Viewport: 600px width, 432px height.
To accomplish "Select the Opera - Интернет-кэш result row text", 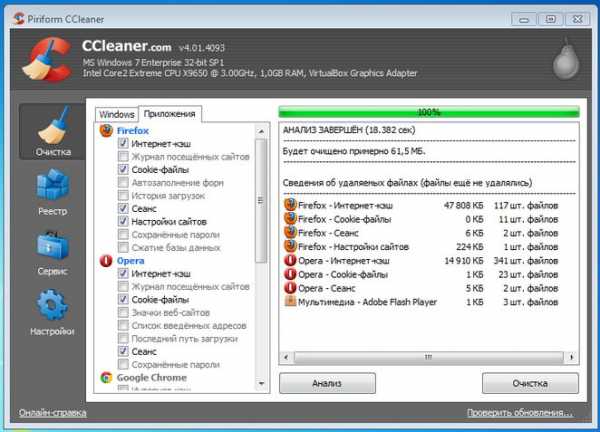I will [344, 261].
